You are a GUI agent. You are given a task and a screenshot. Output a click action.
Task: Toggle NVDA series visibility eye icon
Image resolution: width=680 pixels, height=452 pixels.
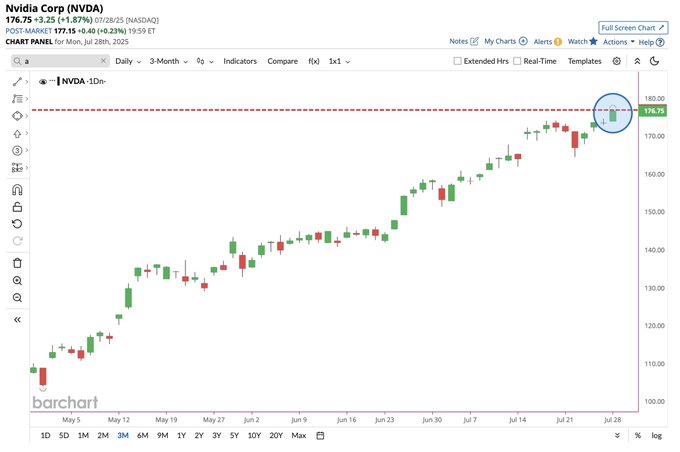(x=42, y=82)
